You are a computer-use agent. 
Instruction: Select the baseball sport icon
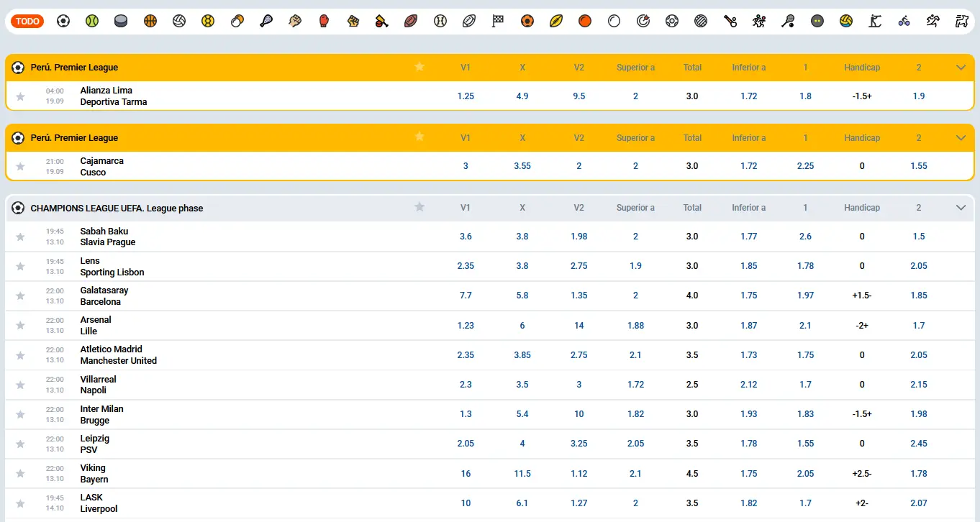pyautogui.click(x=440, y=22)
